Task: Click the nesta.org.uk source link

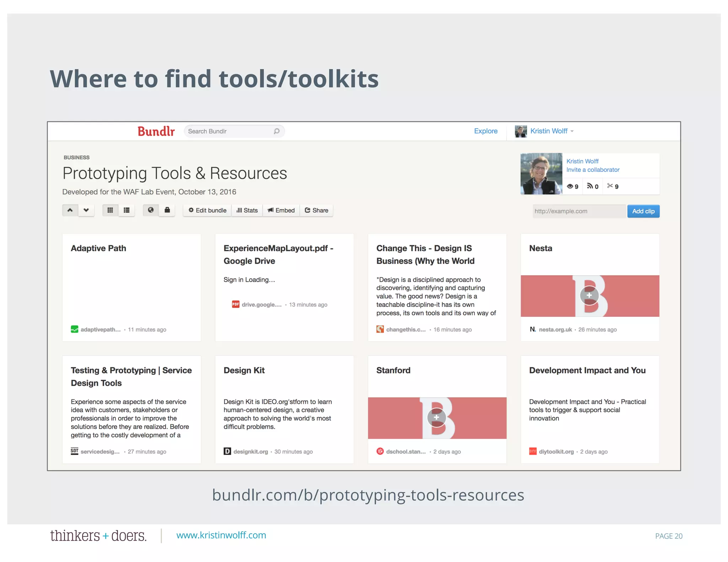Action: [555, 330]
